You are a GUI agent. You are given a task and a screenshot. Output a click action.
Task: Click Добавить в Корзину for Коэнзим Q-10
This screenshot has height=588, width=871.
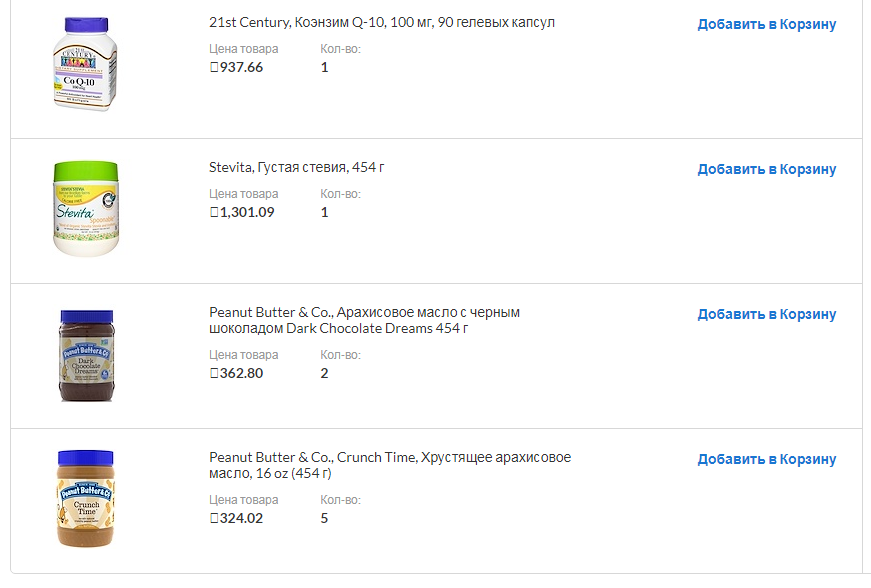(x=766, y=24)
